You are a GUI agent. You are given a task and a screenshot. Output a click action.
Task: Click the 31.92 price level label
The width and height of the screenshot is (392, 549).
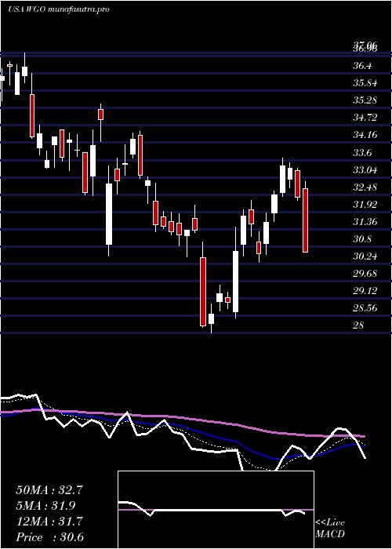(365, 204)
